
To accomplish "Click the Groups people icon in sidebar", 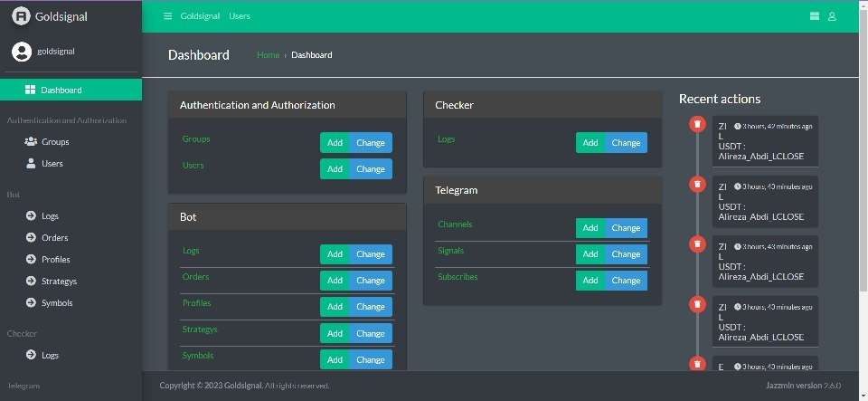I will click(x=31, y=142).
